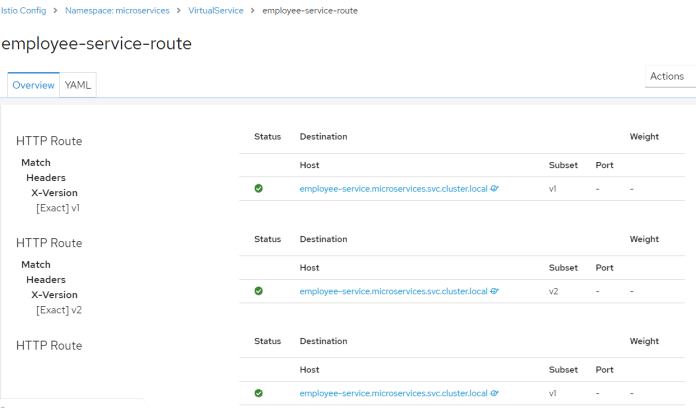
Task: Open the VirtualService breadcrumb link
Action: (x=216, y=11)
